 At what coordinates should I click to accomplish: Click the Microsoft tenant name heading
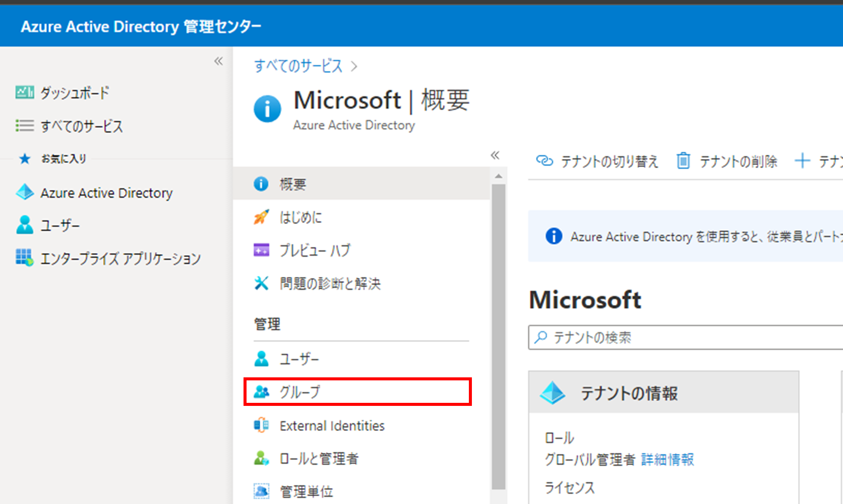click(x=585, y=300)
